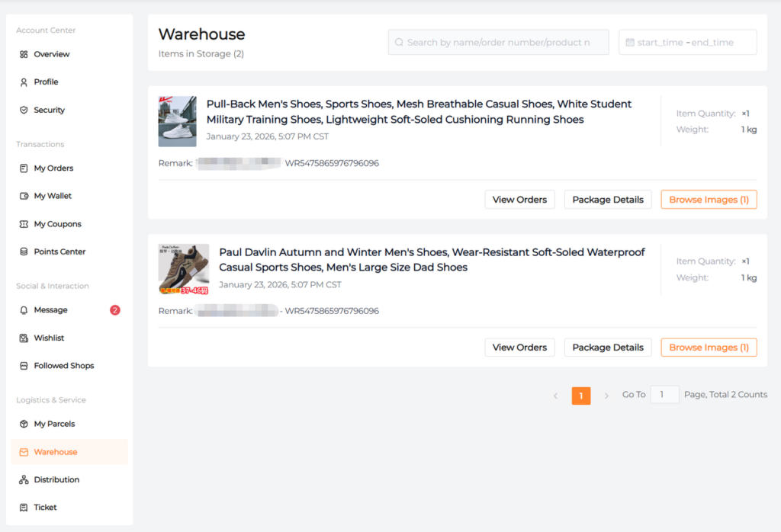The image size is (781, 532).
Task: Go to Points Center menu item
Action: coord(59,252)
